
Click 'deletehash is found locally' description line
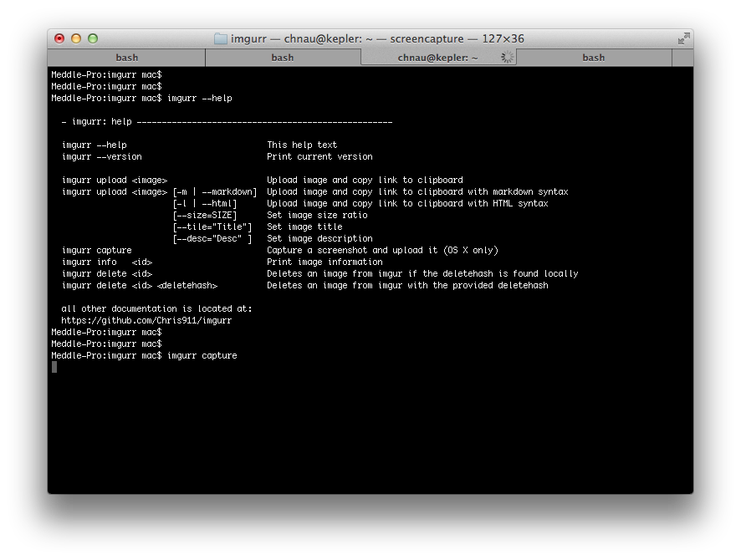click(x=422, y=274)
